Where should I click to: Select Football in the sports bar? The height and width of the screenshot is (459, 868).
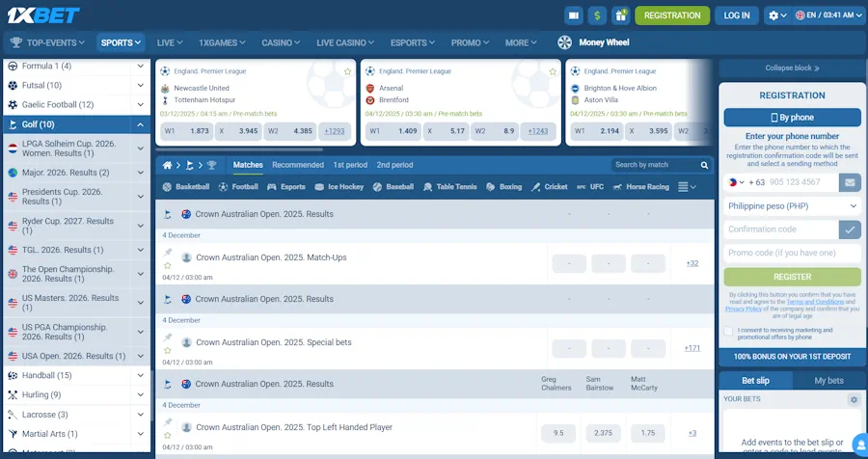(x=238, y=187)
